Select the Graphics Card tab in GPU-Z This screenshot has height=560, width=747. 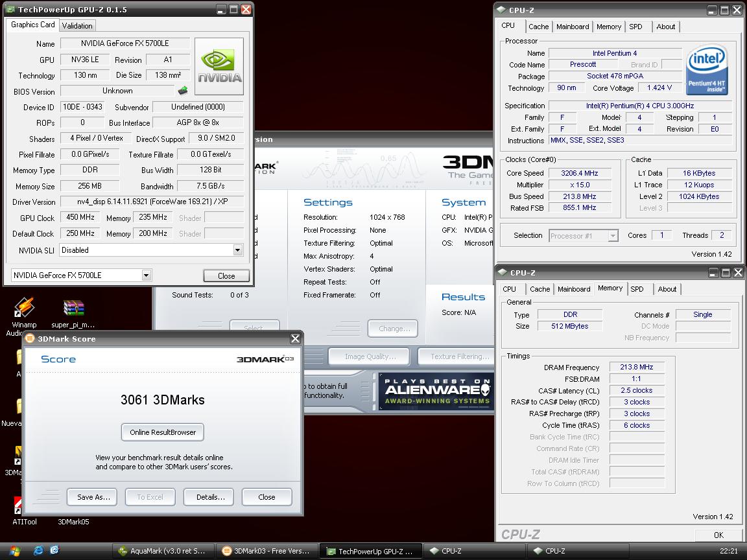(33, 25)
